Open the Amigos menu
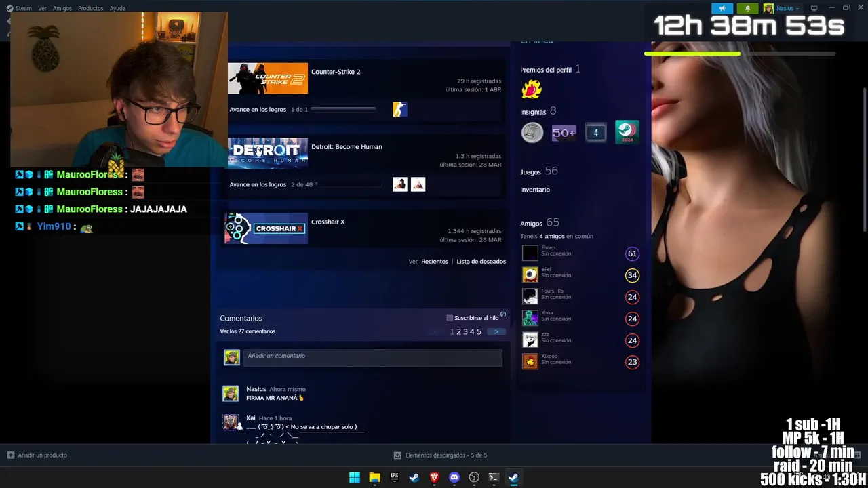 (62, 8)
